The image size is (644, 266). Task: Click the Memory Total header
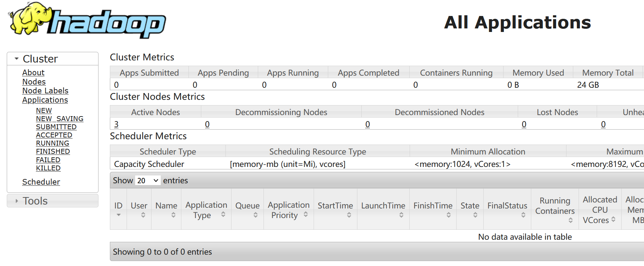pyautogui.click(x=608, y=73)
